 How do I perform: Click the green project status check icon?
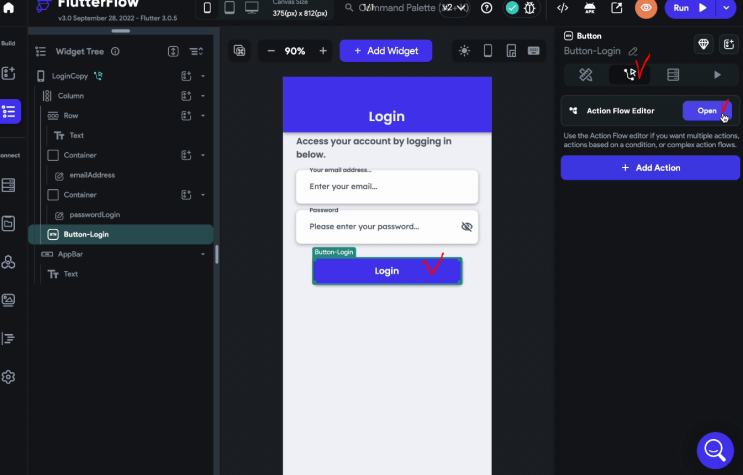point(512,8)
